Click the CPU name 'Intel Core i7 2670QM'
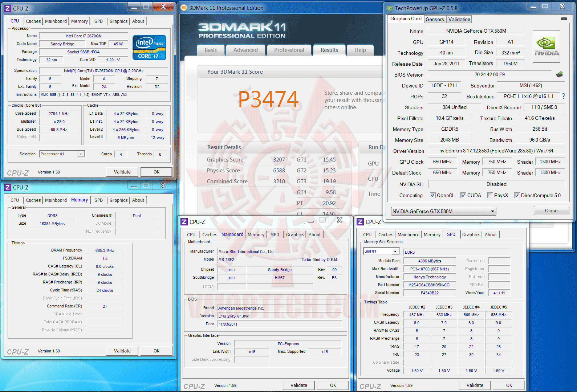 [84, 36]
